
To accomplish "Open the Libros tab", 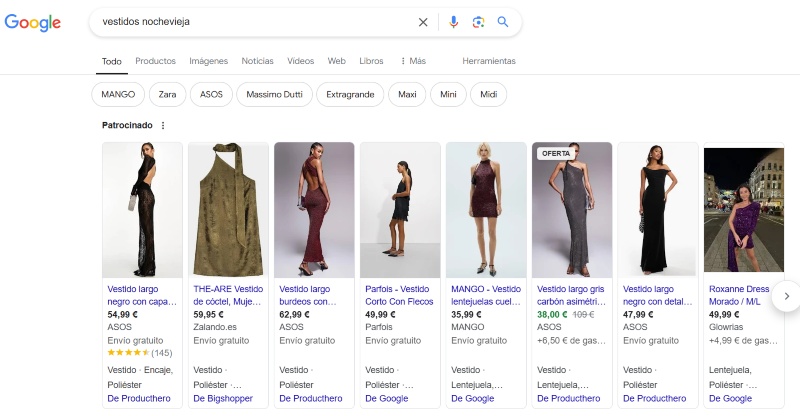I will (371, 61).
